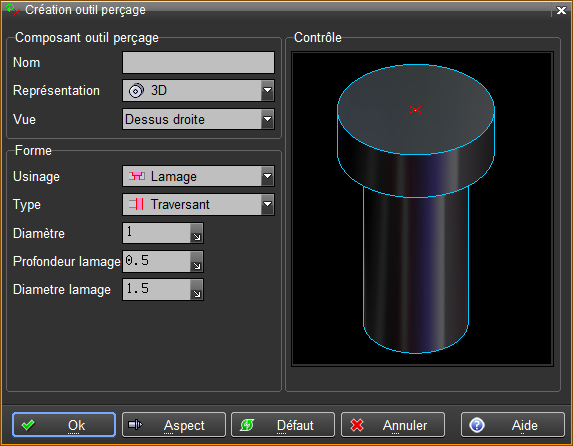Click the red cross icon on Annuler

357,425
